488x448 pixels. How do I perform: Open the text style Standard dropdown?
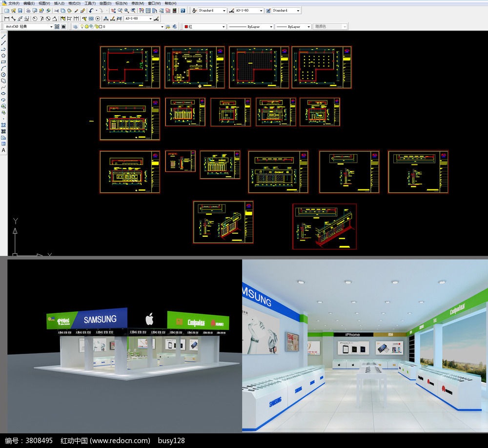tap(224, 11)
